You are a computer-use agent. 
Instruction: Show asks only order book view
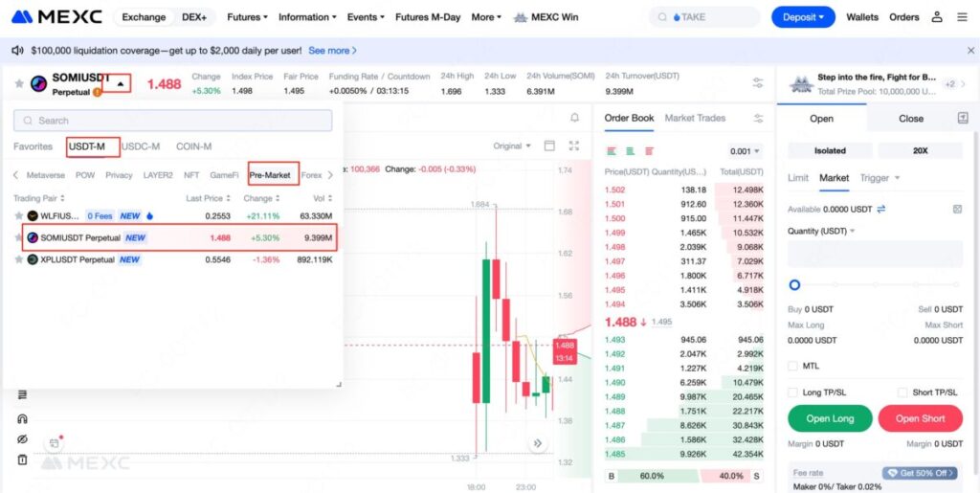click(650, 151)
